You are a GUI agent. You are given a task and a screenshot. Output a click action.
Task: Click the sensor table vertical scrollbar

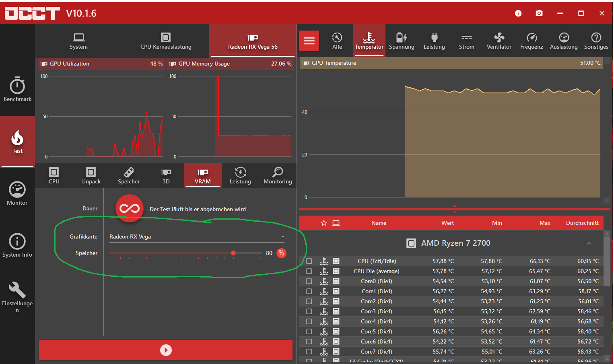click(x=607, y=261)
